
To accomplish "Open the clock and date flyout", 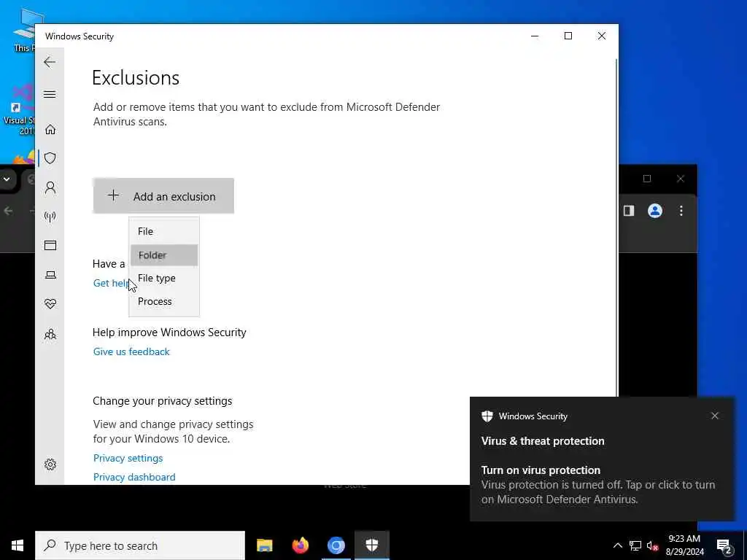I will tap(684, 545).
